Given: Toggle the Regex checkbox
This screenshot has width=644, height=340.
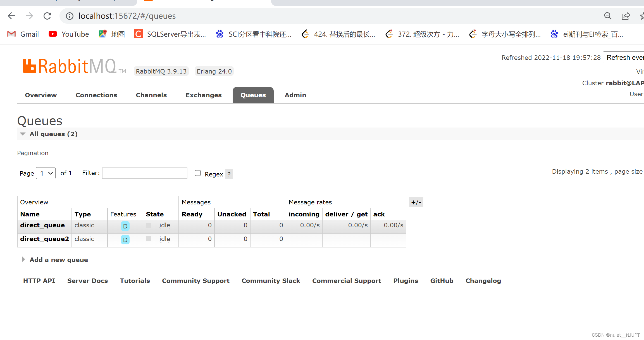Looking at the screenshot, I should click(198, 173).
